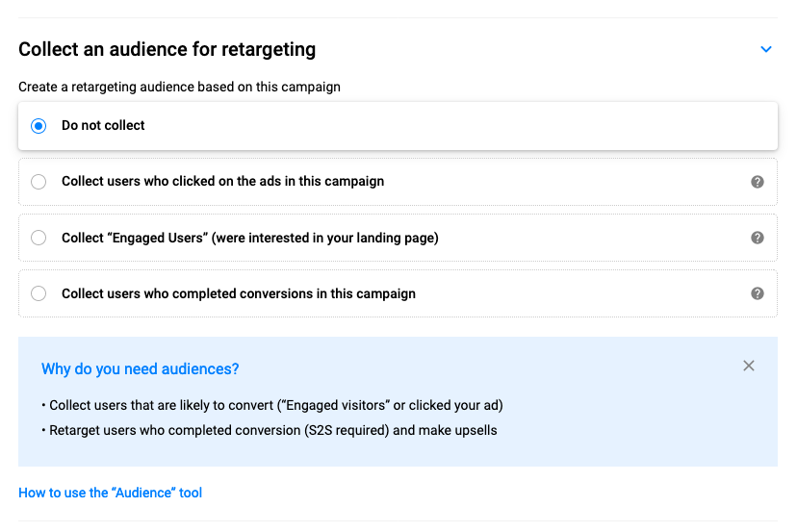Screen dimensions: 797x532
Task: Open "How to use the Audience tool" link
Action: click(111, 493)
